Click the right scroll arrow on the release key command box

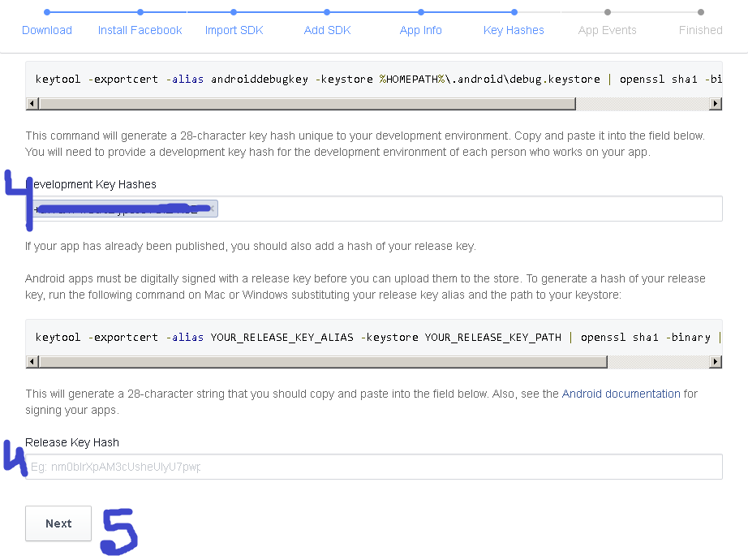pyautogui.click(x=715, y=361)
